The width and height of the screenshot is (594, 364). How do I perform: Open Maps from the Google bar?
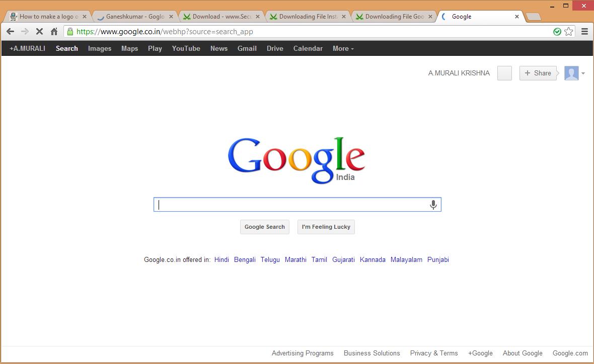tap(129, 48)
